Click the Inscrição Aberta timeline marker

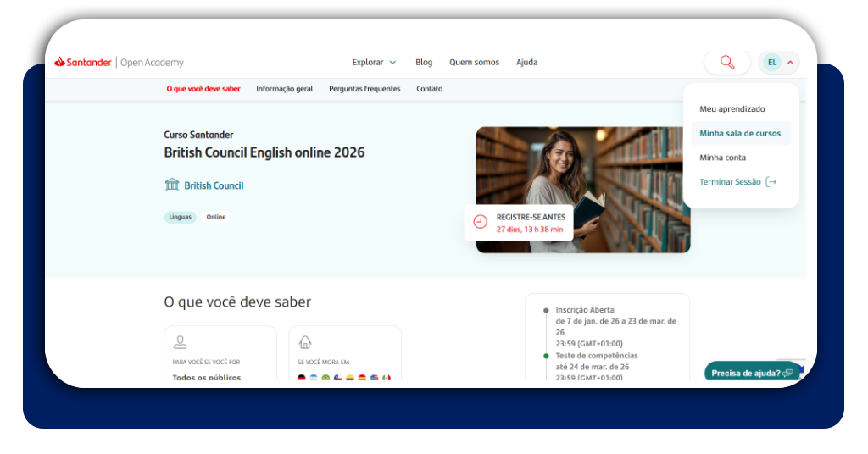(547, 310)
